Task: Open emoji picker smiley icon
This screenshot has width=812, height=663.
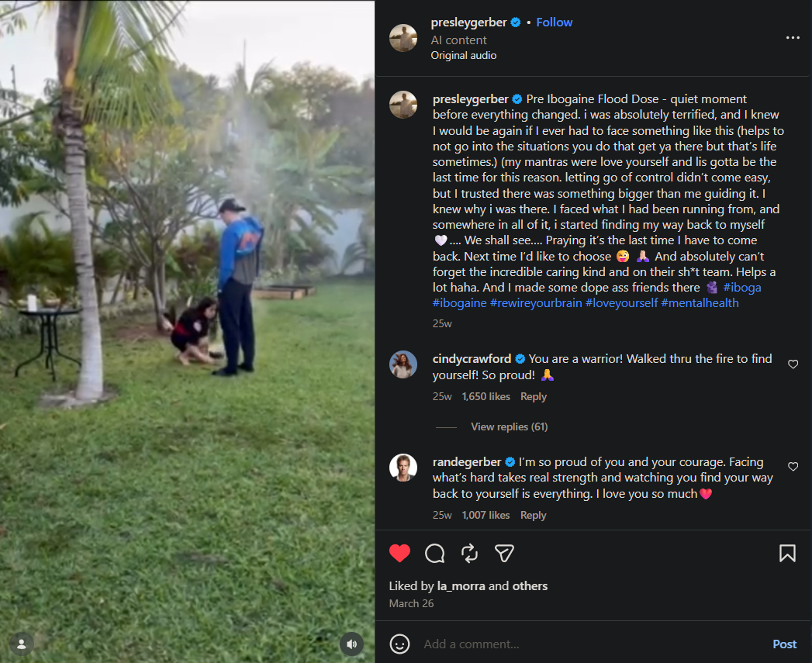Action: [399, 644]
